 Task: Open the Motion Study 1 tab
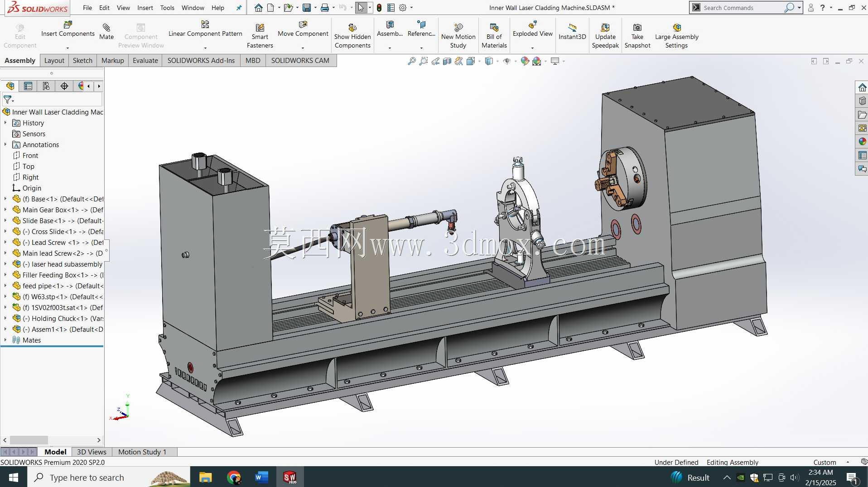(x=142, y=452)
